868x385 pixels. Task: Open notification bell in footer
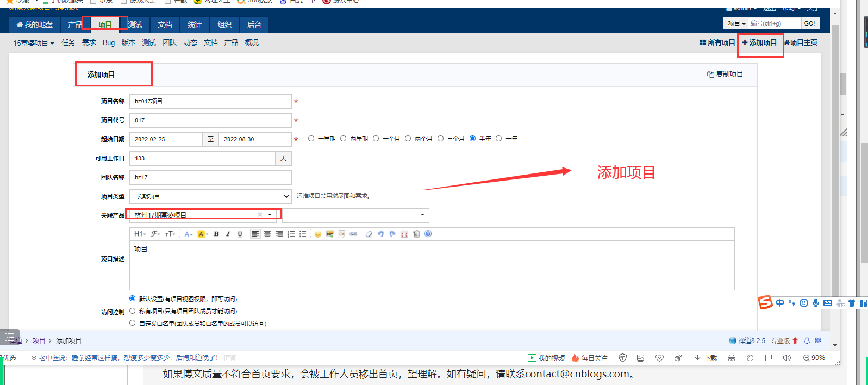tap(807, 340)
